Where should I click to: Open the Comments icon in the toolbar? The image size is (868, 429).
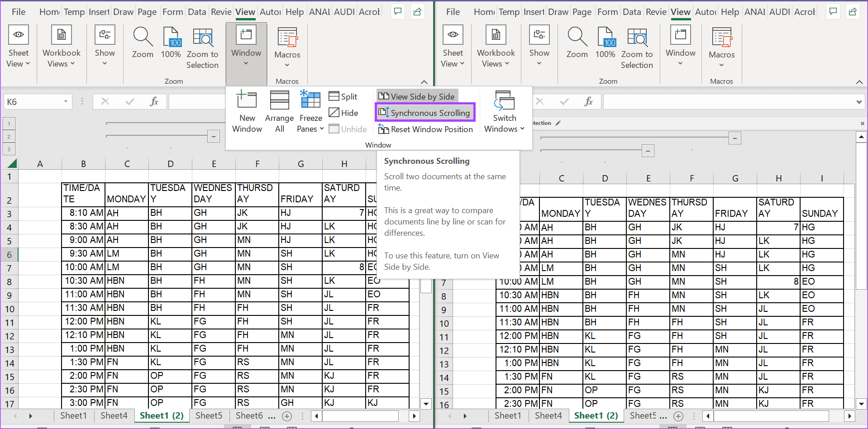397,11
